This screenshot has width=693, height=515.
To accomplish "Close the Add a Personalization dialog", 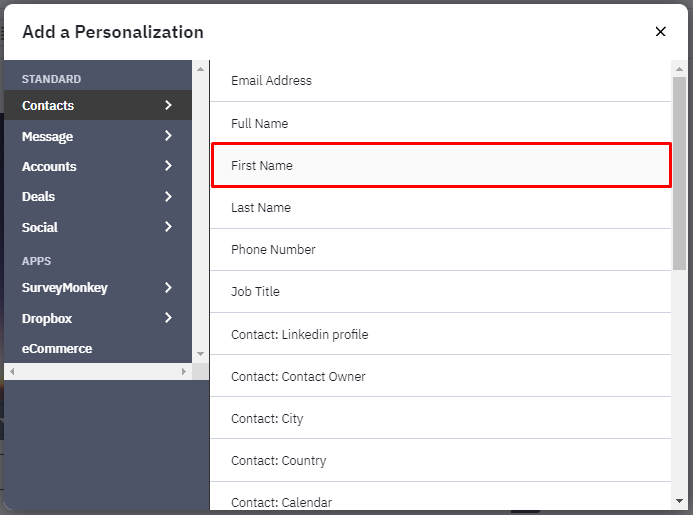I will click(660, 31).
